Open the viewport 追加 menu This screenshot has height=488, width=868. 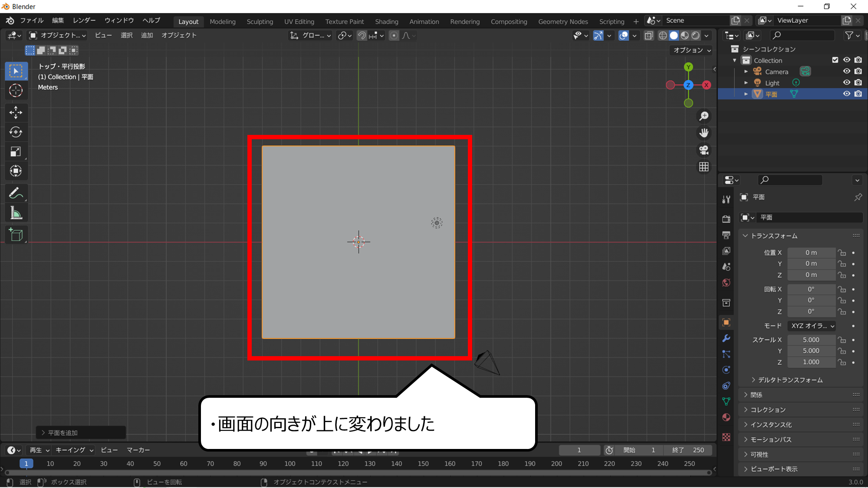[x=147, y=36]
